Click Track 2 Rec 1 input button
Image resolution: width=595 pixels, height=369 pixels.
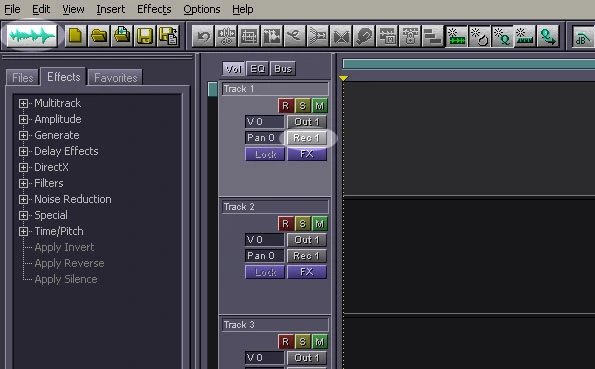pos(307,256)
